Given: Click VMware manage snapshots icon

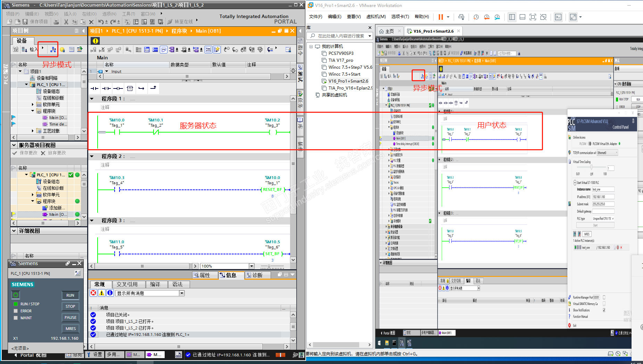Looking at the screenshot, I should 497,17.
